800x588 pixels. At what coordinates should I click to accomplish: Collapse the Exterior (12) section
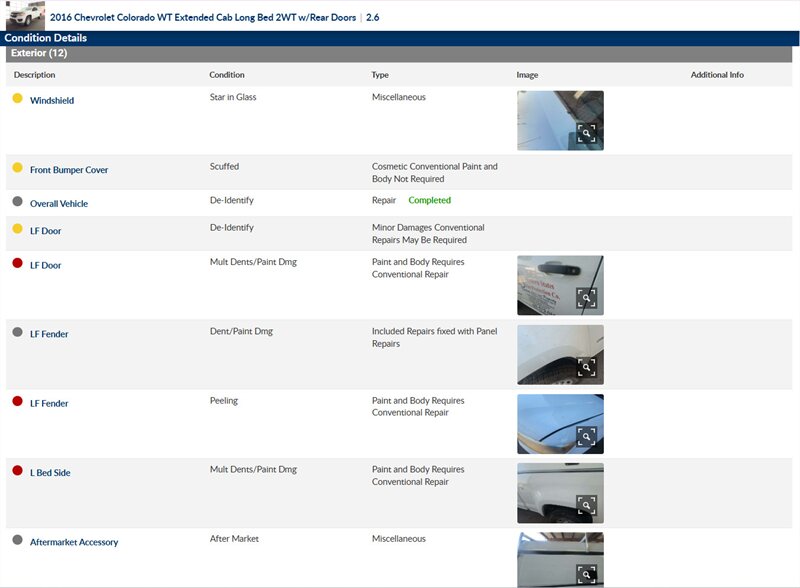39,53
